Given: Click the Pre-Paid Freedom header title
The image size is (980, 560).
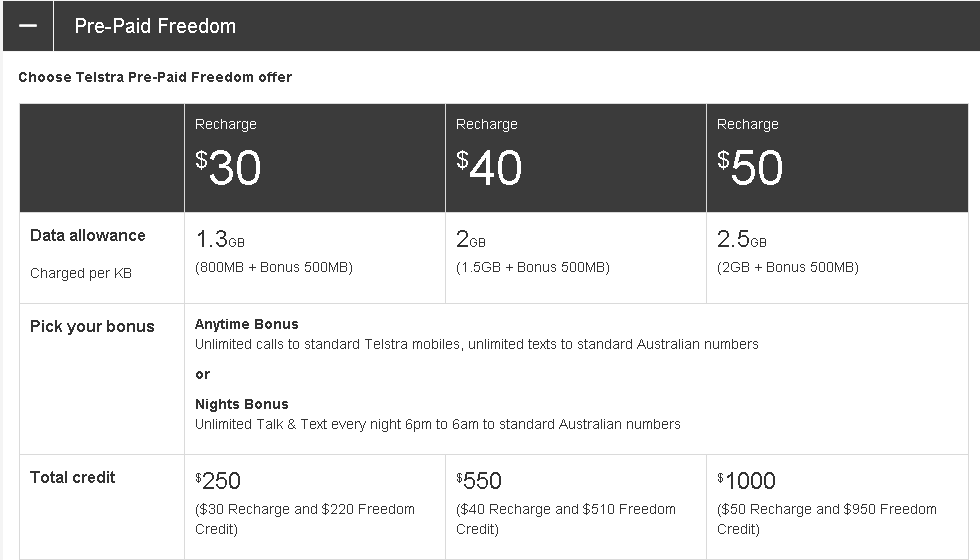Looking at the screenshot, I should tap(155, 26).
